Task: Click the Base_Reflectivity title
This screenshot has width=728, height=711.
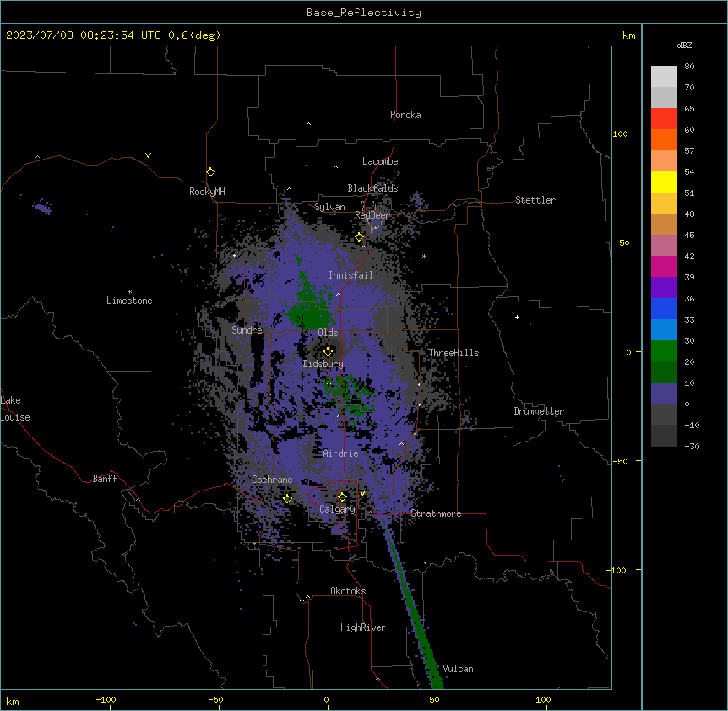Action: coord(364,13)
